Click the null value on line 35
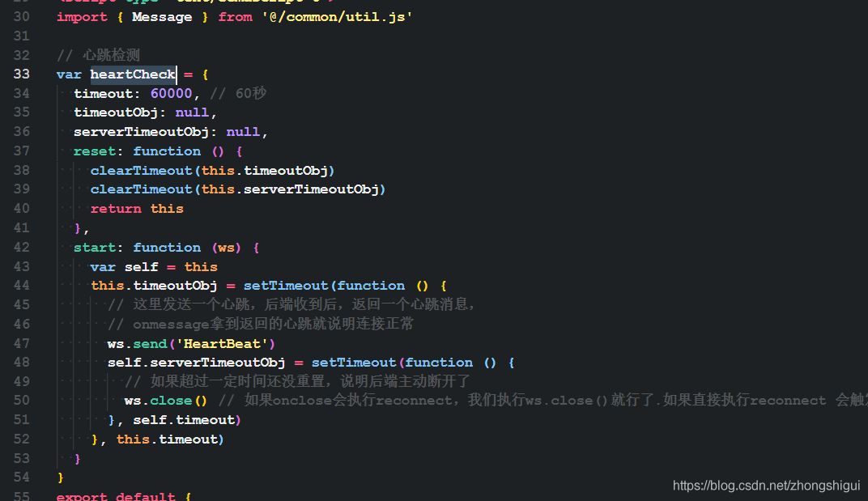 [192, 113]
